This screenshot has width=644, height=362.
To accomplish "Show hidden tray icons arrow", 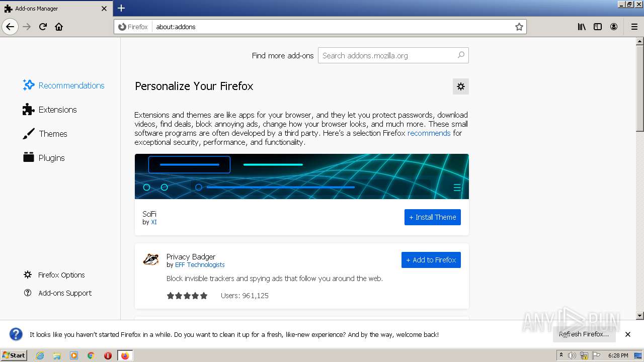I will pos(561,355).
